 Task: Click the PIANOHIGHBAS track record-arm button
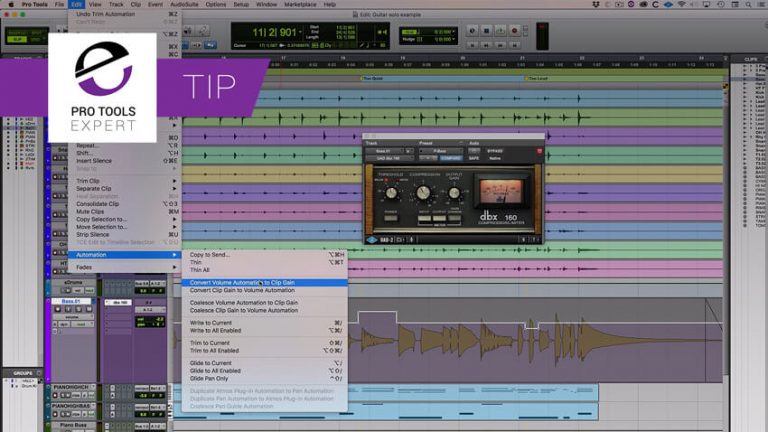click(55, 414)
